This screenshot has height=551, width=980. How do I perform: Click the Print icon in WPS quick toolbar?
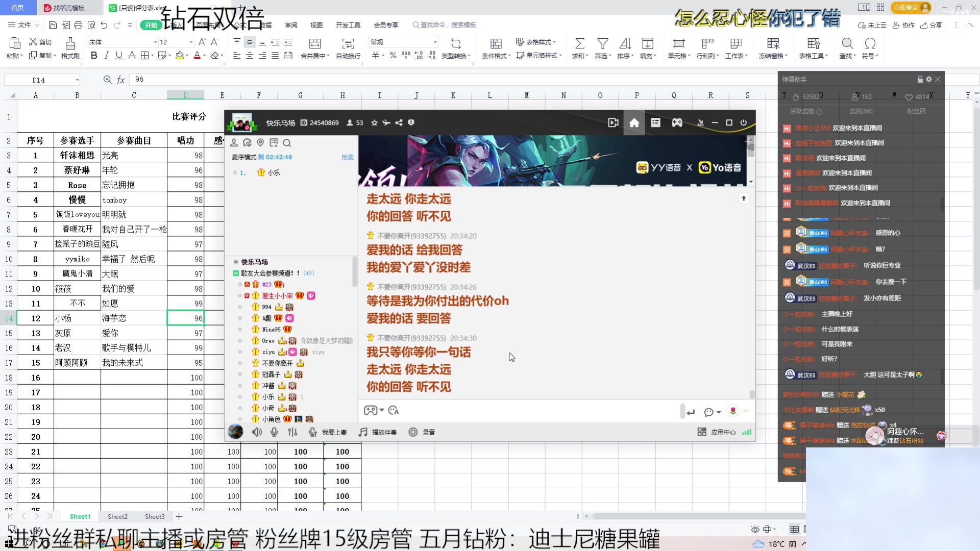tap(78, 25)
